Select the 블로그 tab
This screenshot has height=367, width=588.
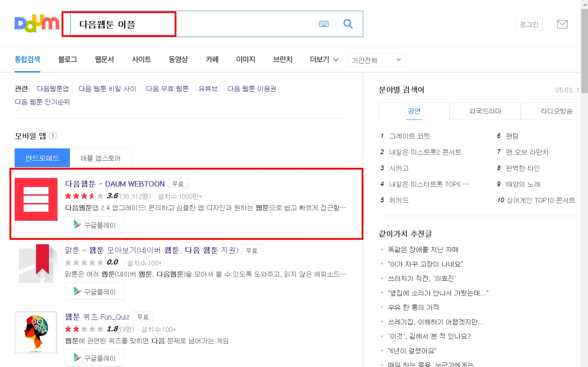pos(68,59)
